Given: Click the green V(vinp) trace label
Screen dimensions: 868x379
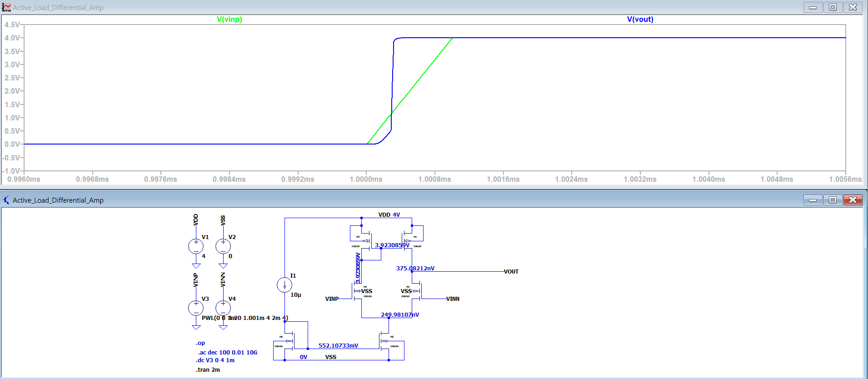Looking at the screenshot, I should tap(229, 19).
